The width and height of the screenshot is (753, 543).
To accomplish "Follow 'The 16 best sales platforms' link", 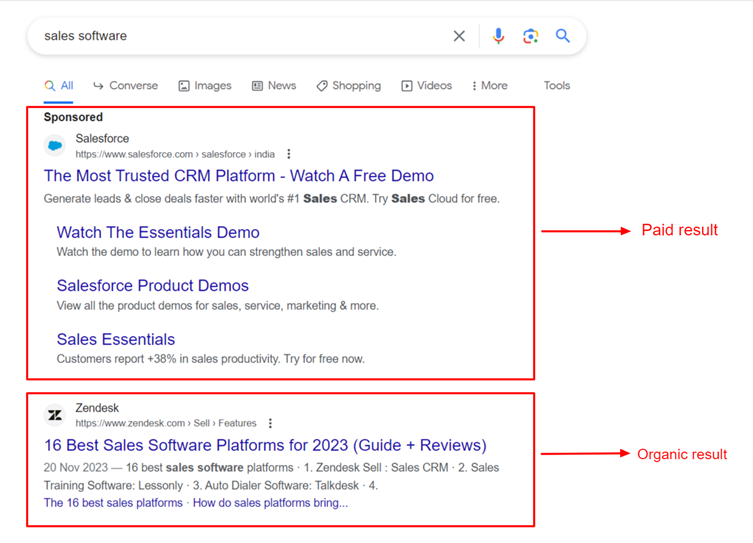I will click(x=113, y=503).
